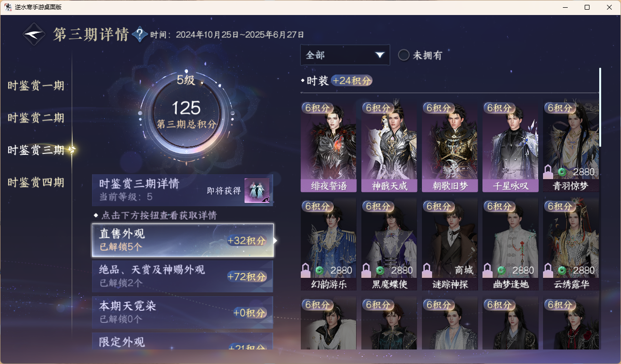Click the jade currency icon on 青羽惊梦

pos(562,172)
